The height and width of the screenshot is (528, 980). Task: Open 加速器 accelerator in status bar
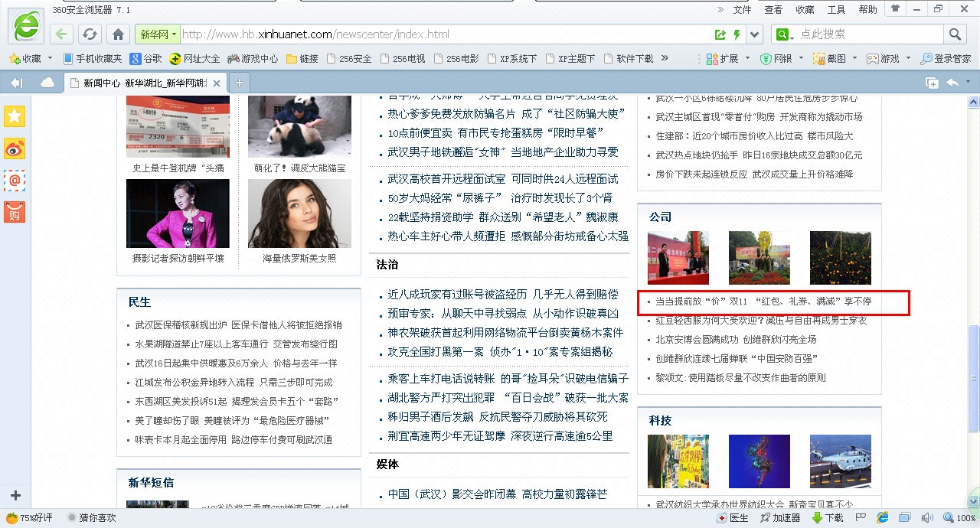779,518
